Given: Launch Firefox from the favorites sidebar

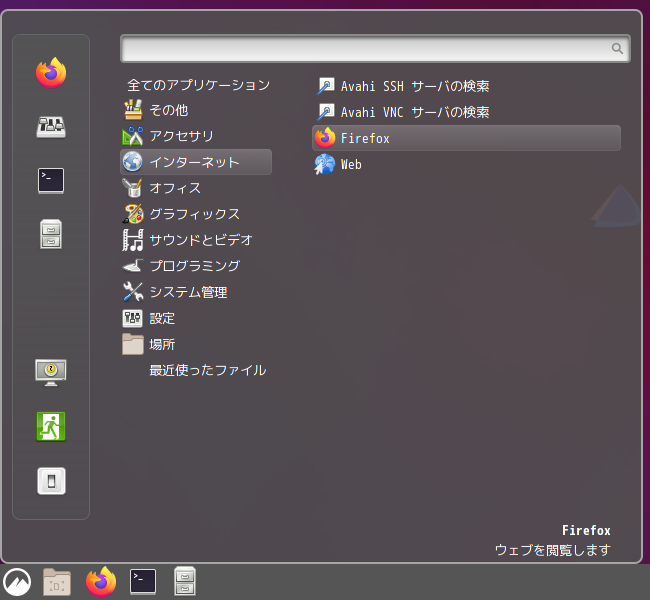Looking at the screenshot, I should coord(51,73).
